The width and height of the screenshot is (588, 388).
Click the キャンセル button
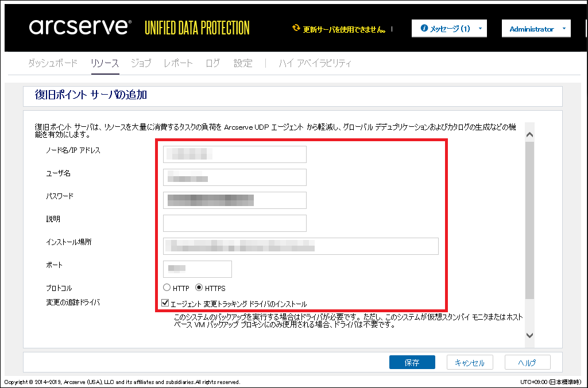[x=470, y=362]
